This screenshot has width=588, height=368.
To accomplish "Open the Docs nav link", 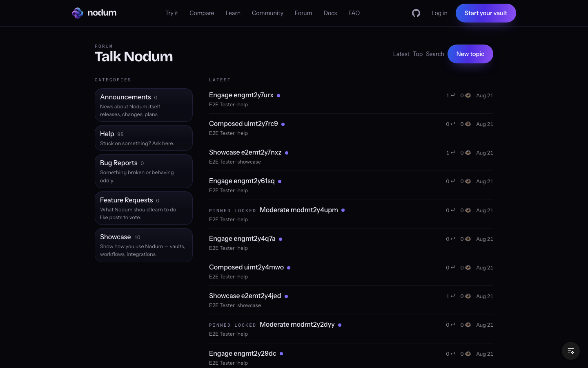I will point(330,13).
